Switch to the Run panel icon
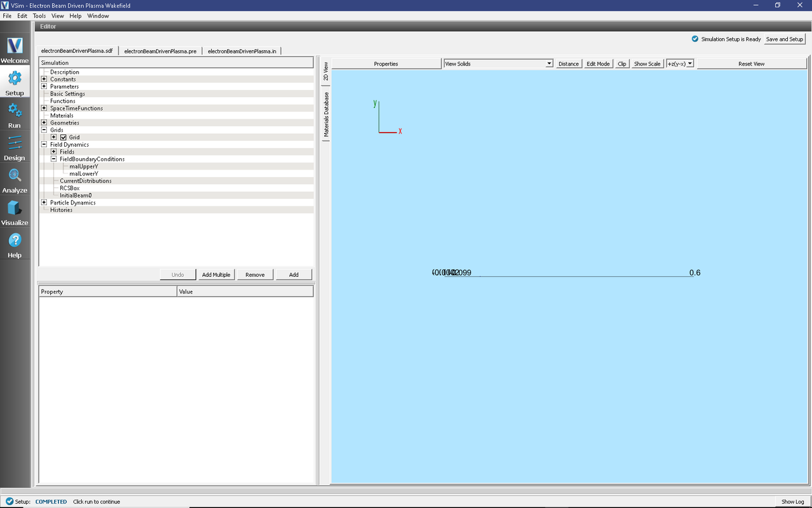 (15, 111)
